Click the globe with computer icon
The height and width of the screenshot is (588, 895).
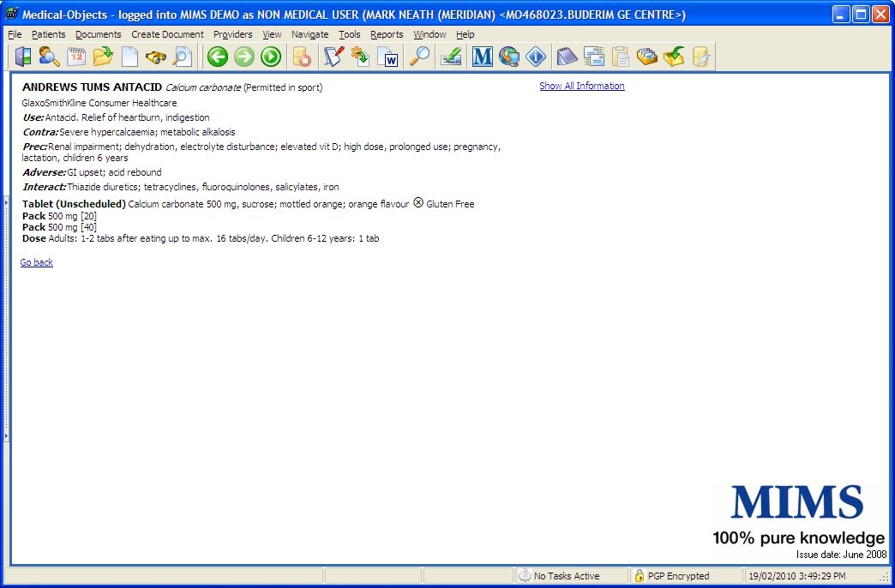tap(509, 57)
